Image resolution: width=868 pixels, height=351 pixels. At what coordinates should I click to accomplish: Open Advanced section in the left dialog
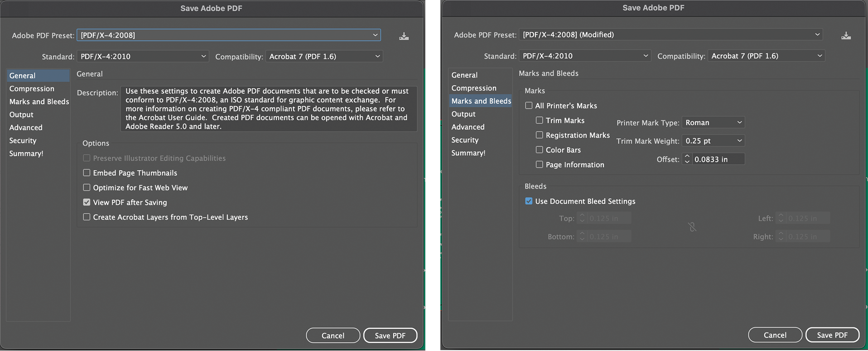(39, 128)
